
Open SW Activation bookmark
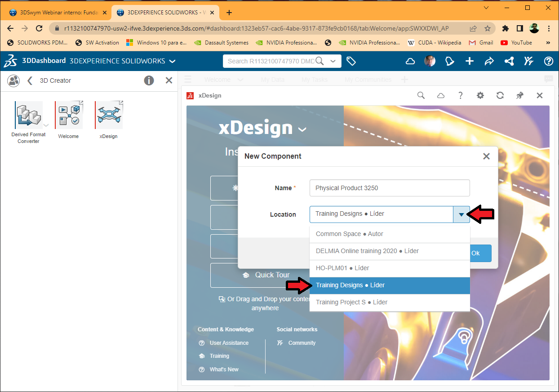point(97,43)
